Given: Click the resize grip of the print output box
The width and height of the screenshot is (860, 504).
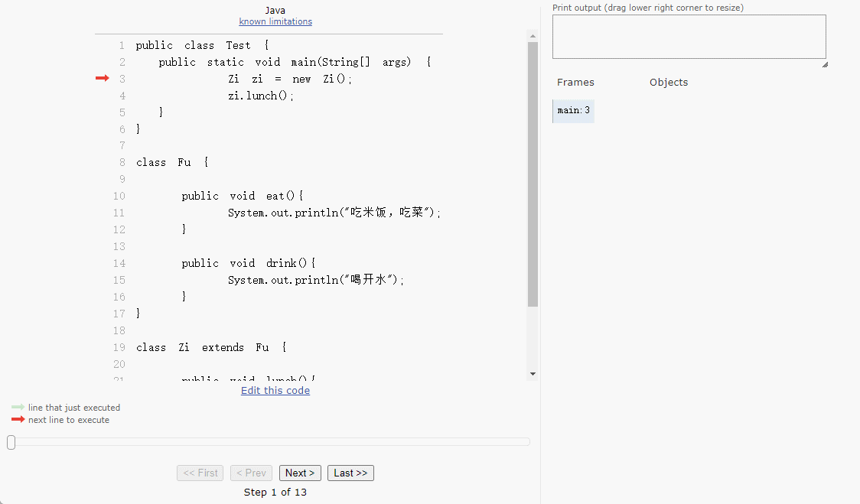Looking at the screenshot, I should [x=825, y=65].
